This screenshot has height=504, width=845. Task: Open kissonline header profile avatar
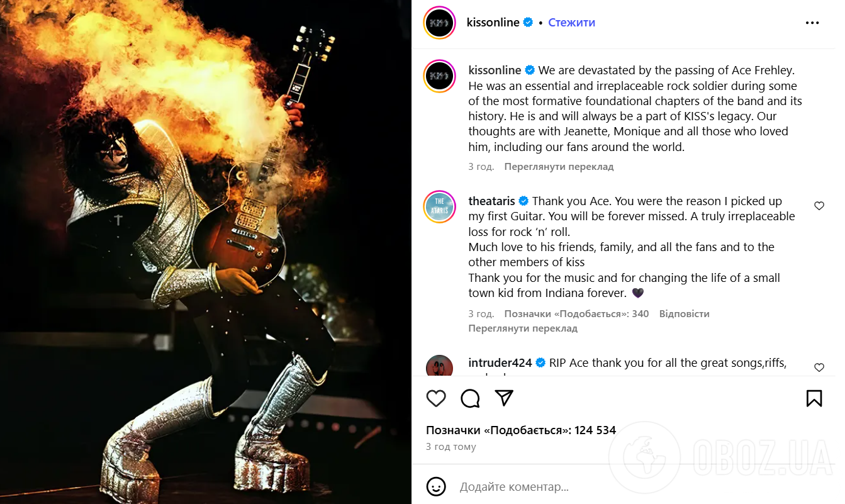coord(439,23)
